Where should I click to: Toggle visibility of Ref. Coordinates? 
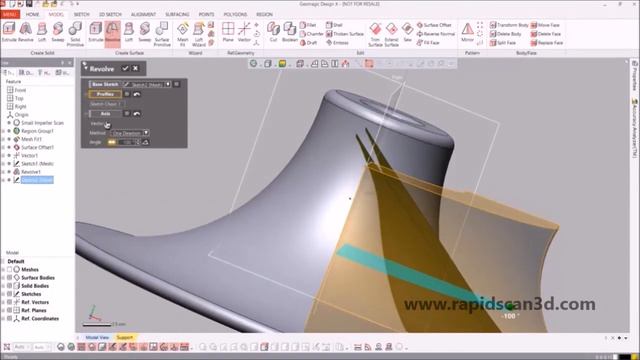coord(9,318)
